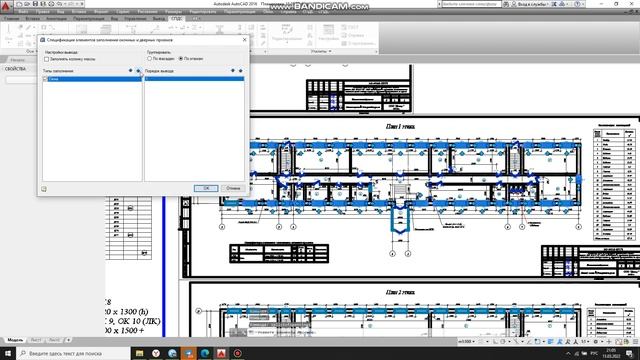Add a new layout with the plus tab
The width and height of the screenshot is (640, 360).
69,340
